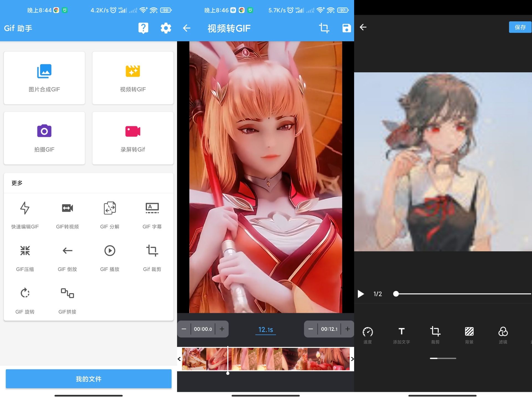532x399 pixels.
Task: Launch 快速编辑GIF lightning tool
Action: pos(25,215)
